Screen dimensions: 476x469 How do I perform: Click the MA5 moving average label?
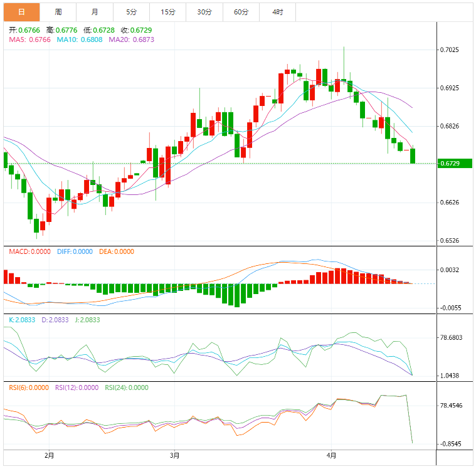(29, 40)
